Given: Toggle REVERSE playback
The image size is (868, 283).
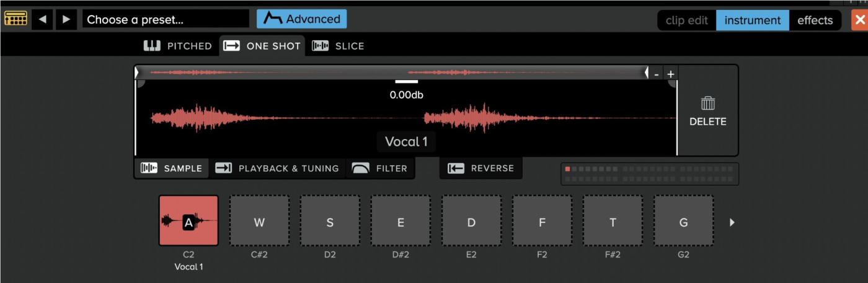Looking at the screenshot, I should pos(481,168).
